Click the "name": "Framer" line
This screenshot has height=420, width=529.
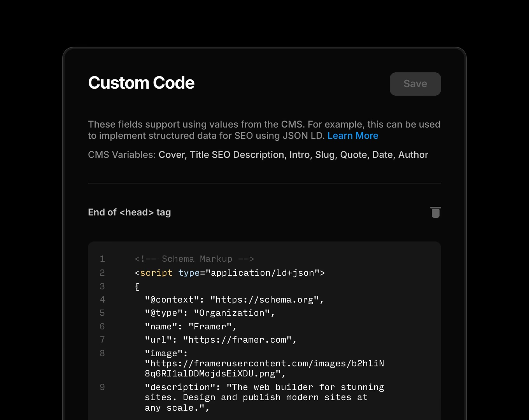(x=191, y=327)
